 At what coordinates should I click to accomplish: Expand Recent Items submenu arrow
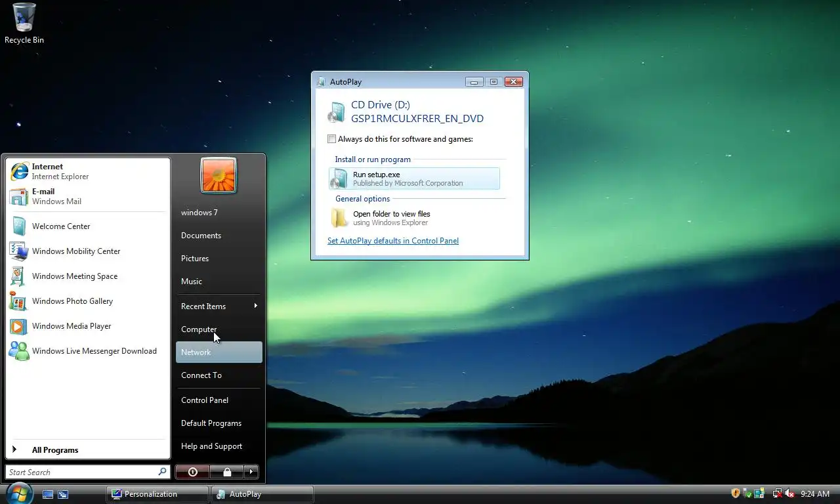pyautogui.click(x=255, y=306)
